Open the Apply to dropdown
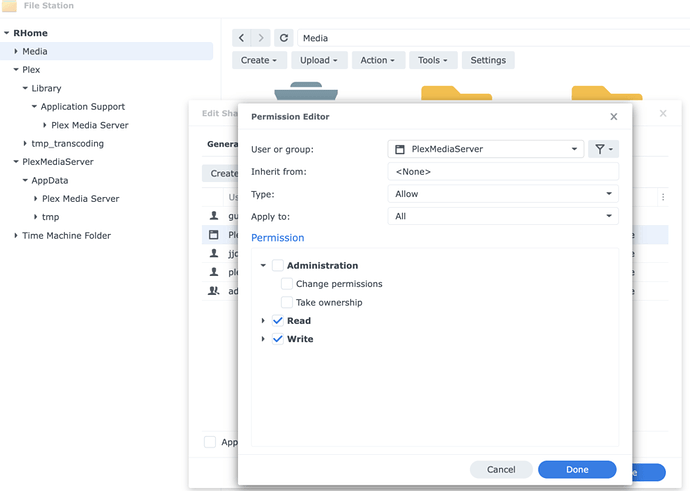The width and height of the screenshot is (690, 491). (x=503, y=216)
